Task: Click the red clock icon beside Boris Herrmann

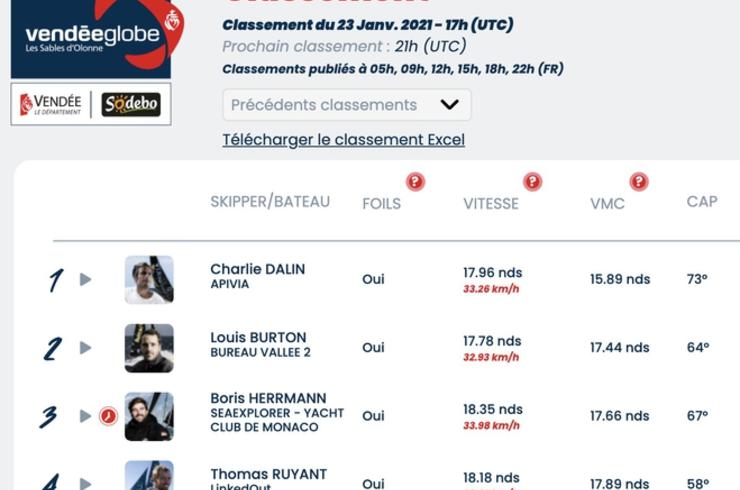Action: click(x=108, y=416)
